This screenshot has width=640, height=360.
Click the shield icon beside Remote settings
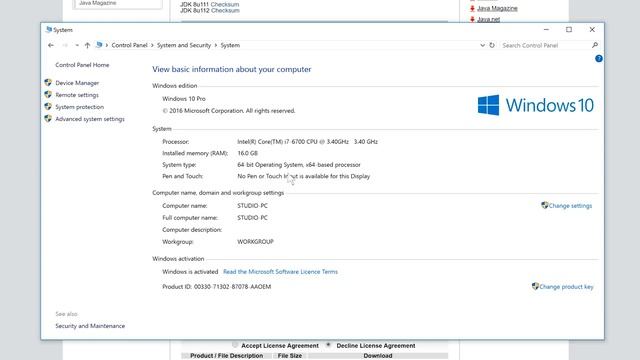(48, 94)
